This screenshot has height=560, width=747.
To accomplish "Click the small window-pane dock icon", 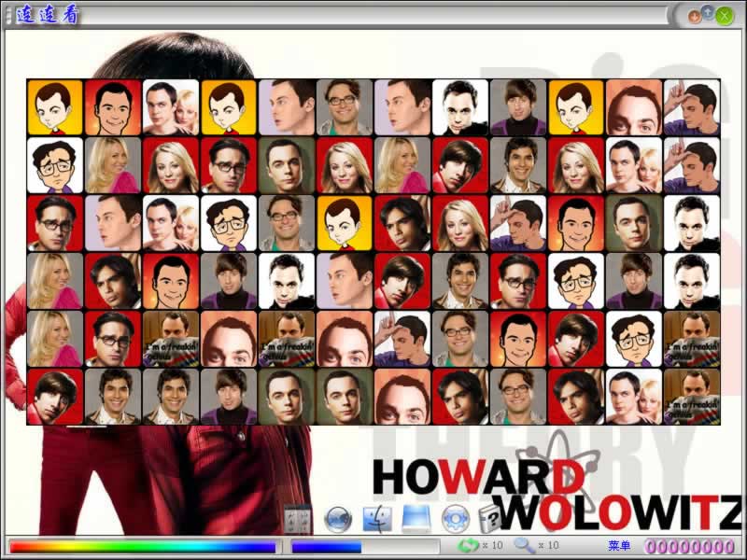I will coord(298,520).
